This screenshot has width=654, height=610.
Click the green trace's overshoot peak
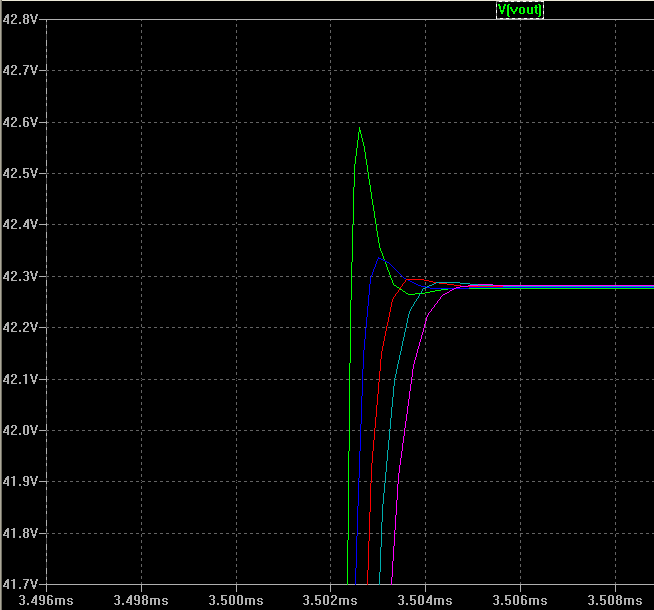pyautogui.click(x=360, y=128)
